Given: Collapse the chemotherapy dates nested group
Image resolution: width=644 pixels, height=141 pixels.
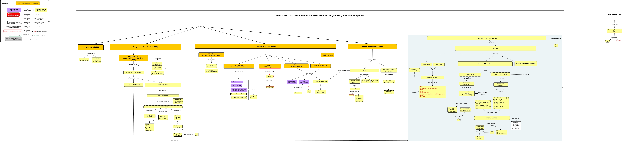Looking at the screenshot, I should [219, 68].
